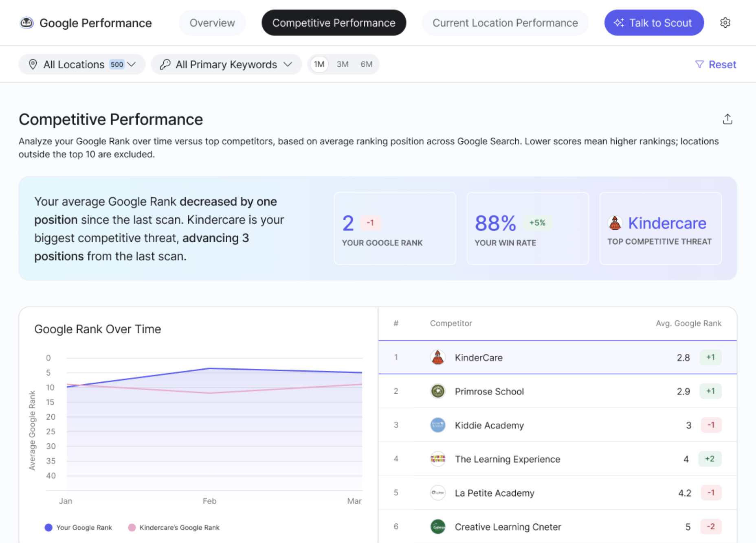The width and height of the screenshot is (756, 543).
Task: Click the Scout robot logo icon
Action: point(27,23)
